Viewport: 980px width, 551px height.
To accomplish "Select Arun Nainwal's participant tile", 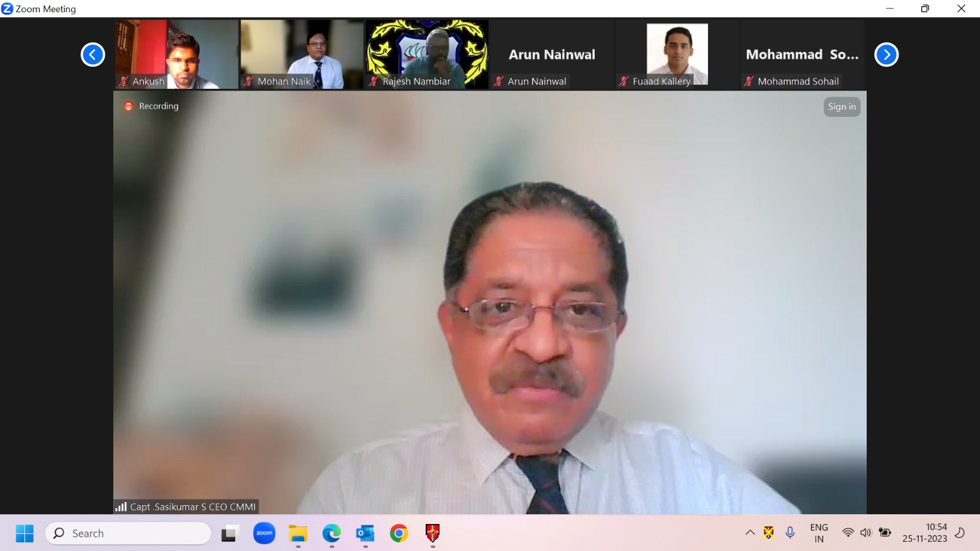I will coord(552,54).
